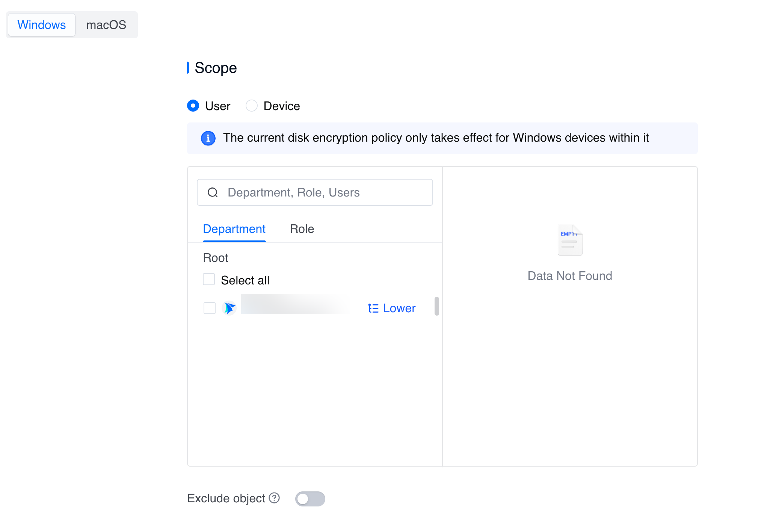Click the Root breadcrumb link

click(216, 258)
